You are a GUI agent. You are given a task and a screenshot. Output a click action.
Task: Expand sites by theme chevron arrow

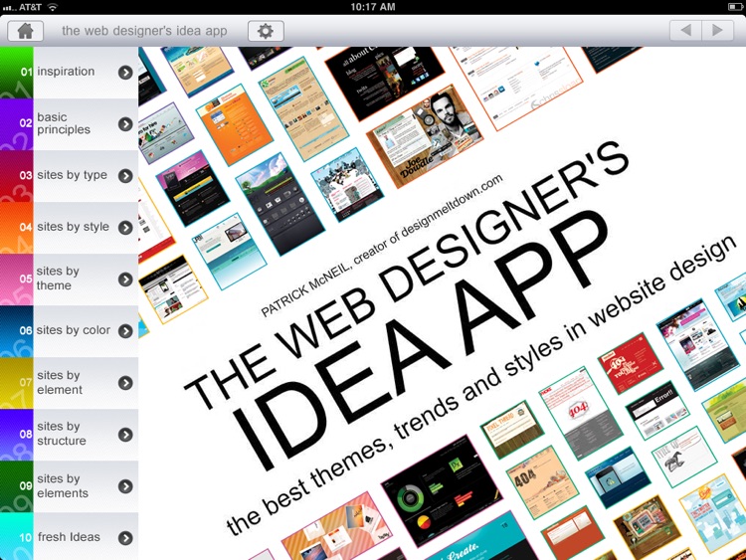pos(125,280)
